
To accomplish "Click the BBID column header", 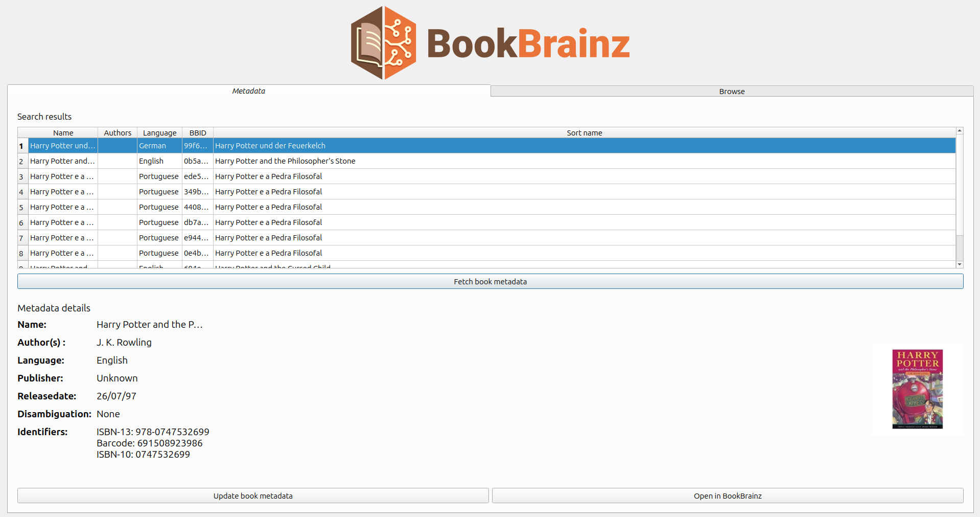I will 198,133.
